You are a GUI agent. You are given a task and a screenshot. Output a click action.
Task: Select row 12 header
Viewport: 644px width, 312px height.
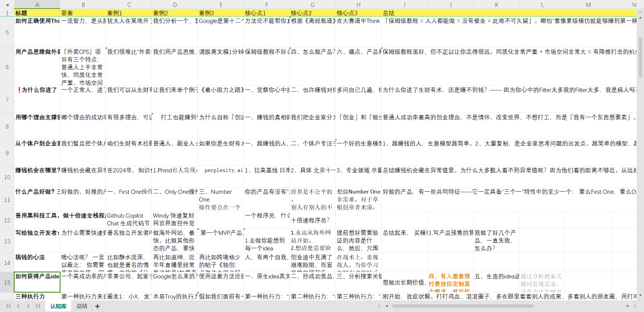[x=7, y=219]
